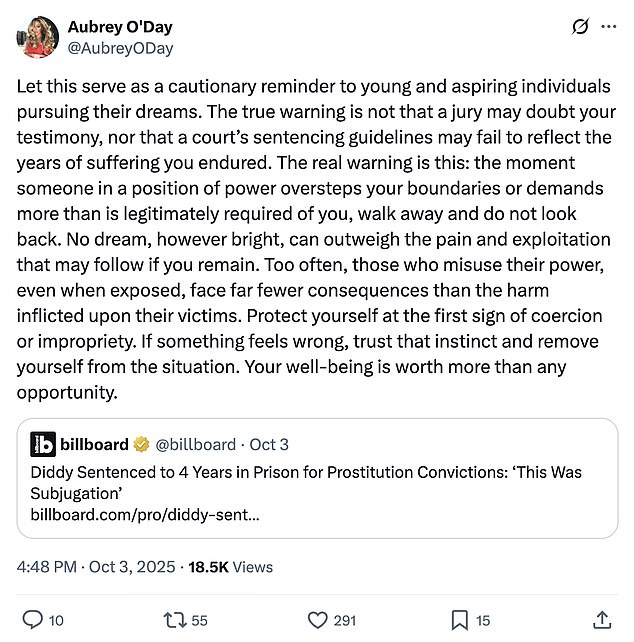Open the repost menu with 55 reposts
This screenshot has width=634, height=642.
point(175,620)
